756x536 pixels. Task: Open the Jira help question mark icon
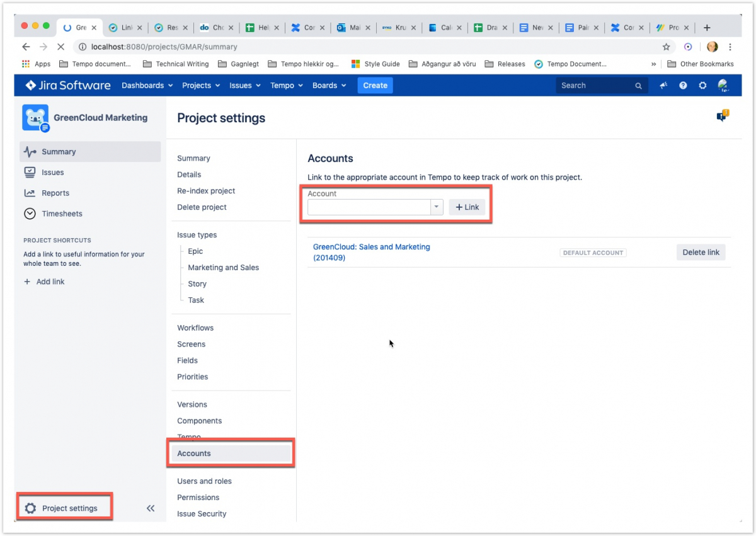(x=683, y=86)
